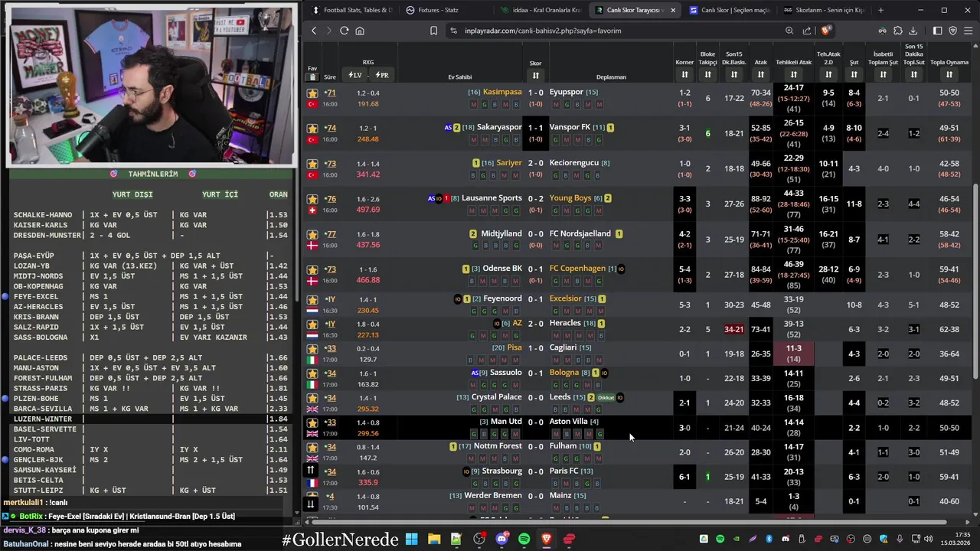Viewport: 980px width, 551px height.
Task: Sort by Tehlikeli Atak column
Action: click(793, 75)
